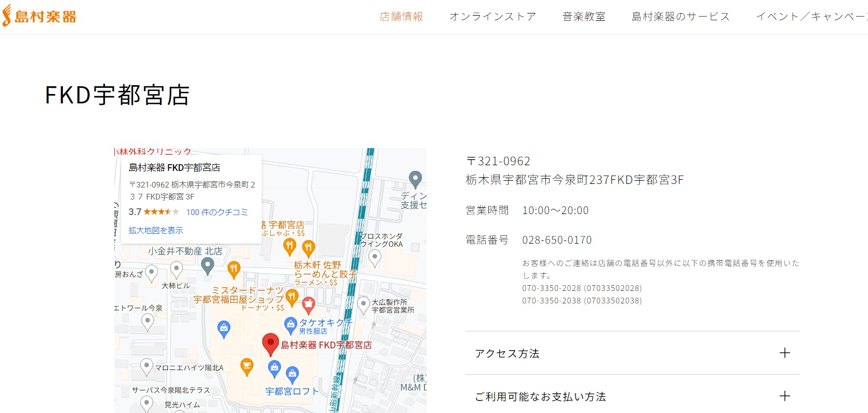Select the postal code 〒321-0962
The width and height of the screenshot is (868, 413).
click(x=498, y=161)
